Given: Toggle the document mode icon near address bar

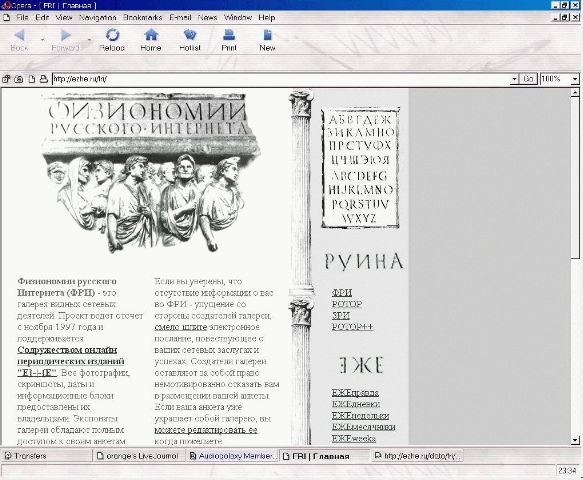Looking at the screenshot, I should coord(32,79).
